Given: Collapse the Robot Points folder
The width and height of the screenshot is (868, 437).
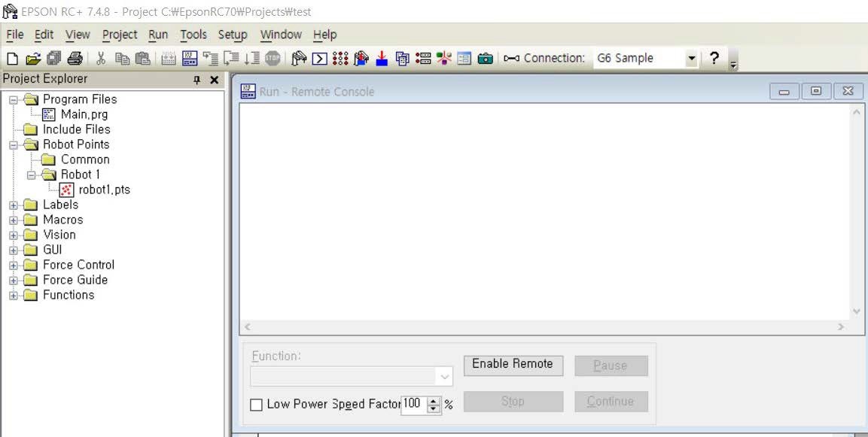Looking at the screenshot, I should tap(14, 145).
